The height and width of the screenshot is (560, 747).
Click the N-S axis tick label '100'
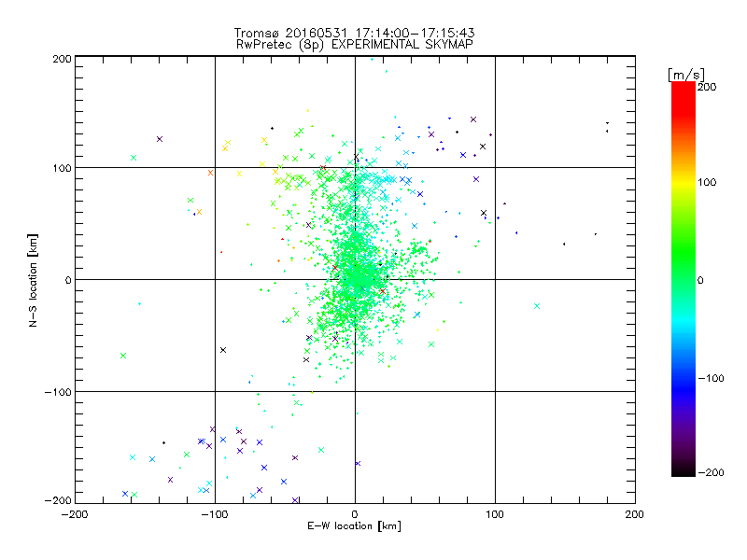[x=62, y=168]
